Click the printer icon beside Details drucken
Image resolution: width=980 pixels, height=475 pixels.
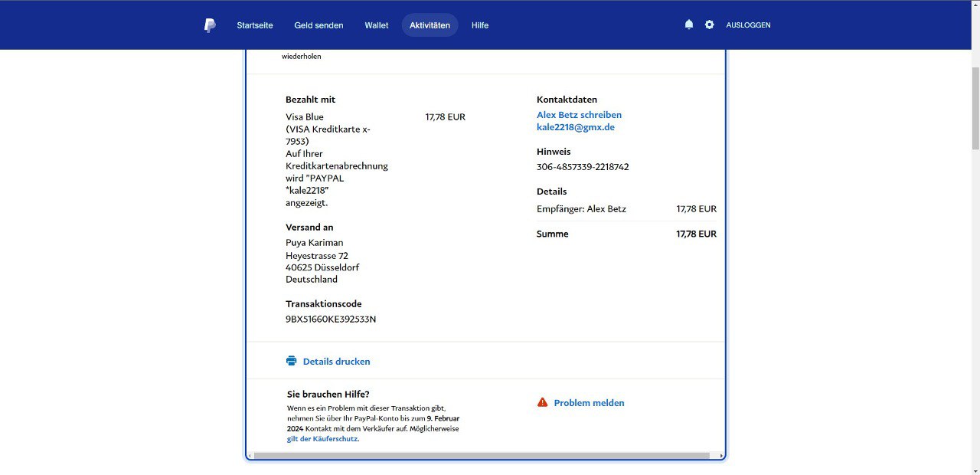pos(291,361)
